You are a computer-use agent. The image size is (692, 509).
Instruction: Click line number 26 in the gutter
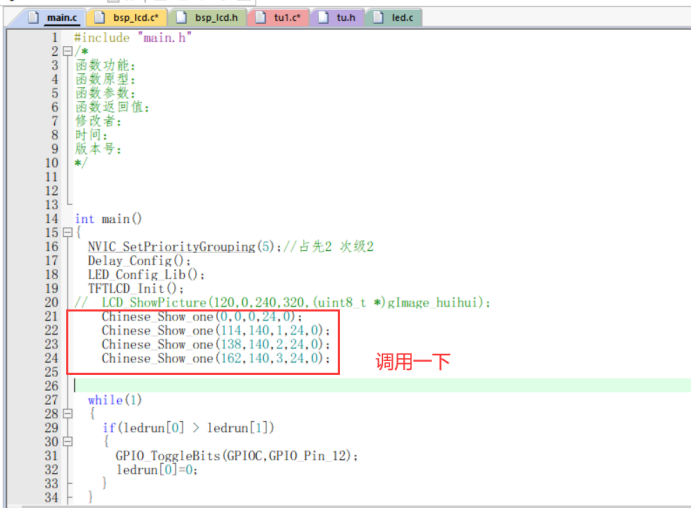pos(51,386)
